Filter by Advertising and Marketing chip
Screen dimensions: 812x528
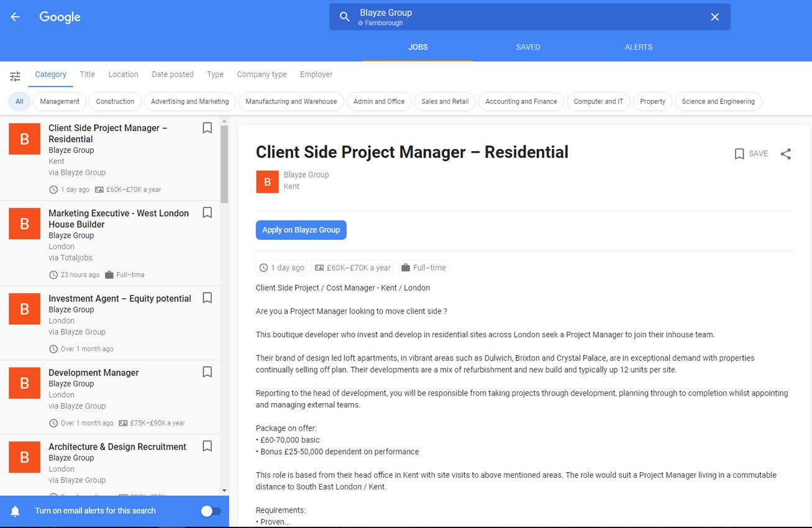pos(189,102)
